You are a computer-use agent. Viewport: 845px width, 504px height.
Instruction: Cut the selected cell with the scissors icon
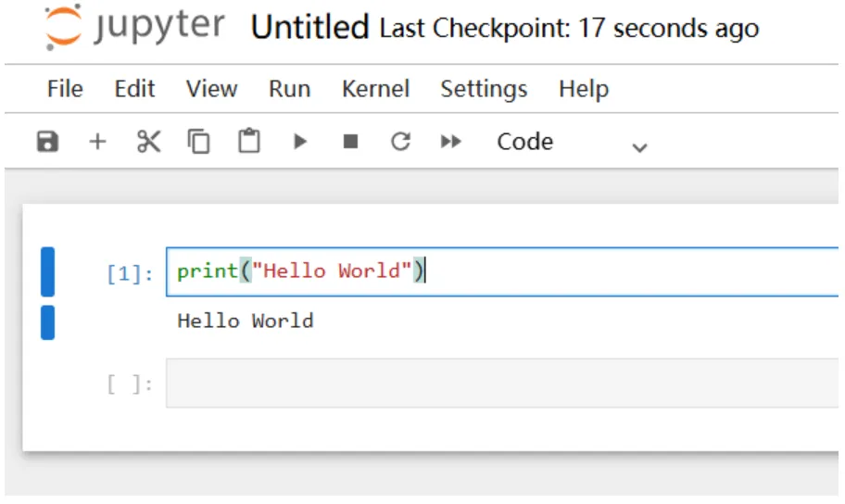148,142
